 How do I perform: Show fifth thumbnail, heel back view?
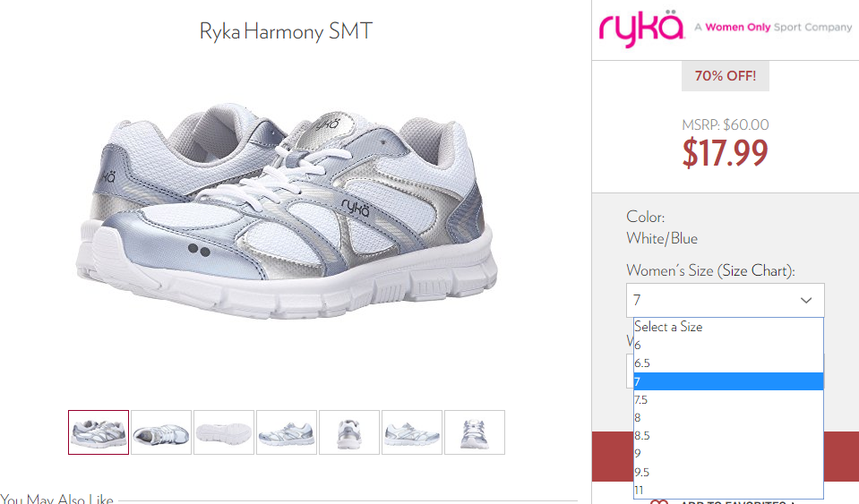(349, 432)
